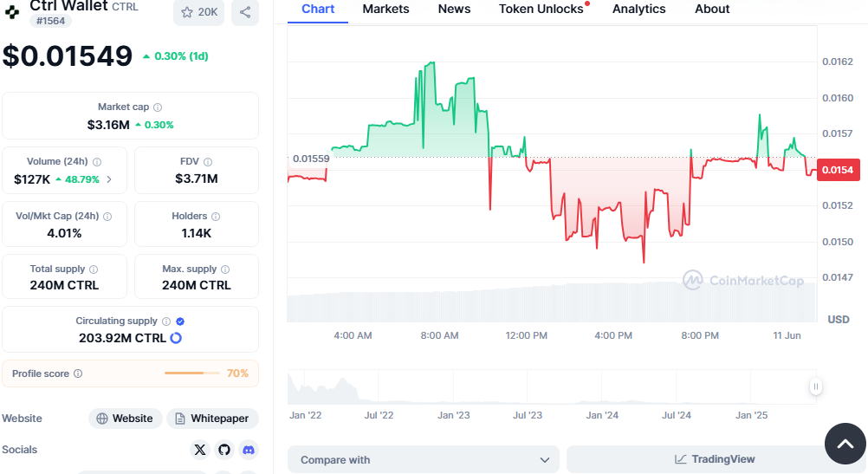Show Total supply info icon
868x474 pixels.
94,269
